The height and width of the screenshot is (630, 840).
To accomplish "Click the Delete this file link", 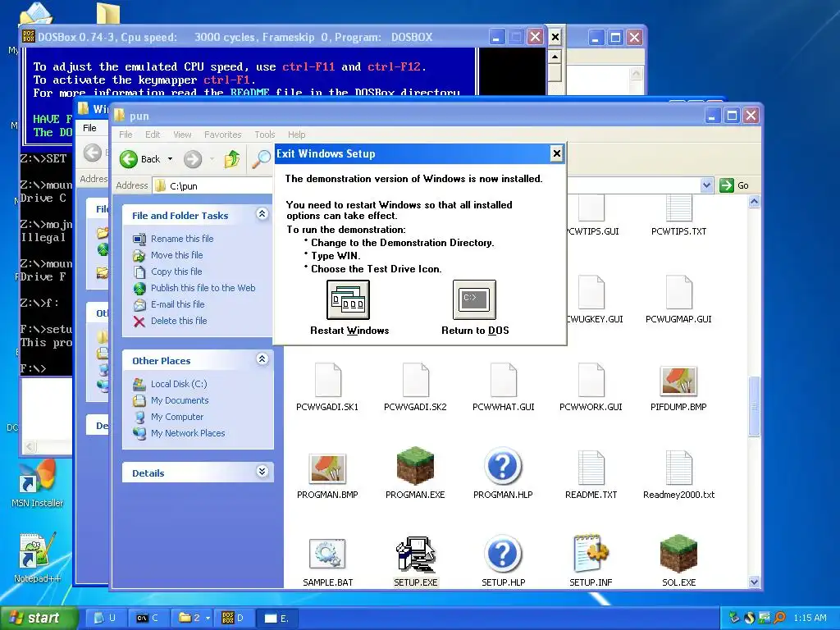I will coord(178,321).
